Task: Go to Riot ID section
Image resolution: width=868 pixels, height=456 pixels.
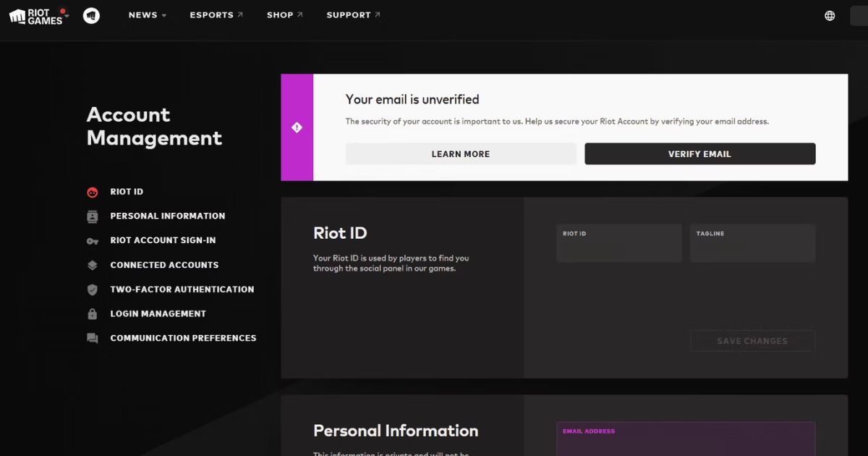Action: [x=127, y=192]
